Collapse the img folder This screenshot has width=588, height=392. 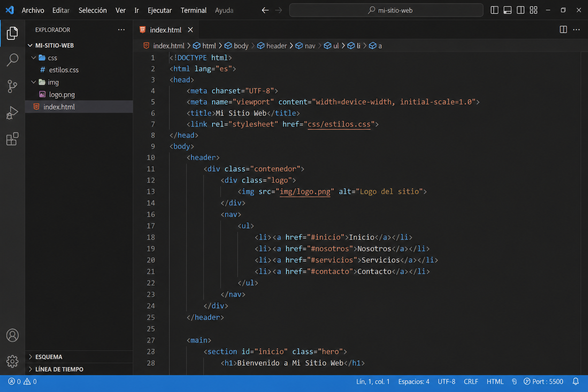(34, 82)
